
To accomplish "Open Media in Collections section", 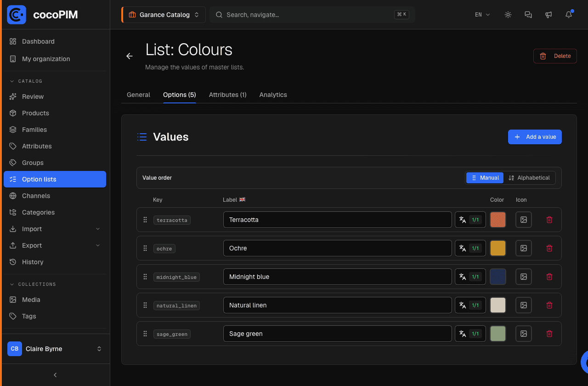I will tap(55, 300).
